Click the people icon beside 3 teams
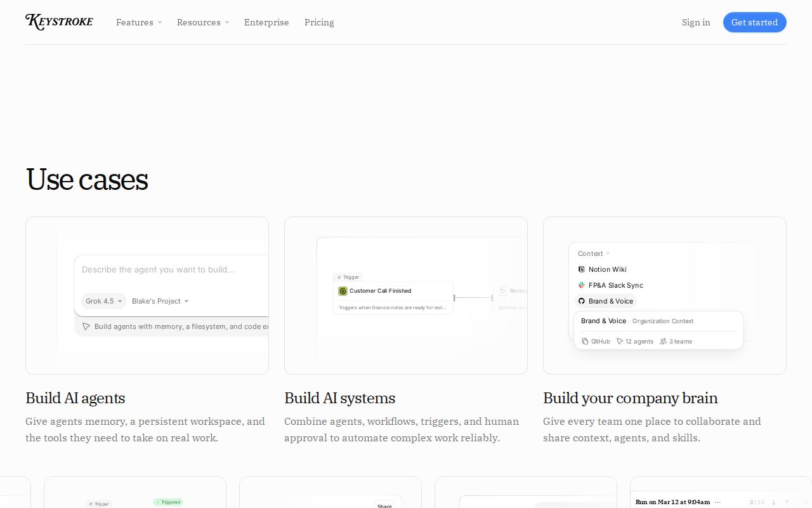The image size is (812, 508). point(663,342)
